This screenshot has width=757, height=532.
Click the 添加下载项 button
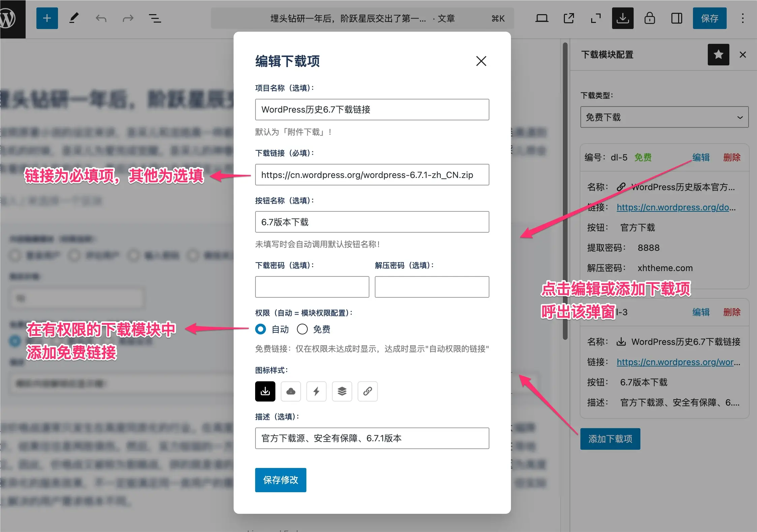(610, 439)
